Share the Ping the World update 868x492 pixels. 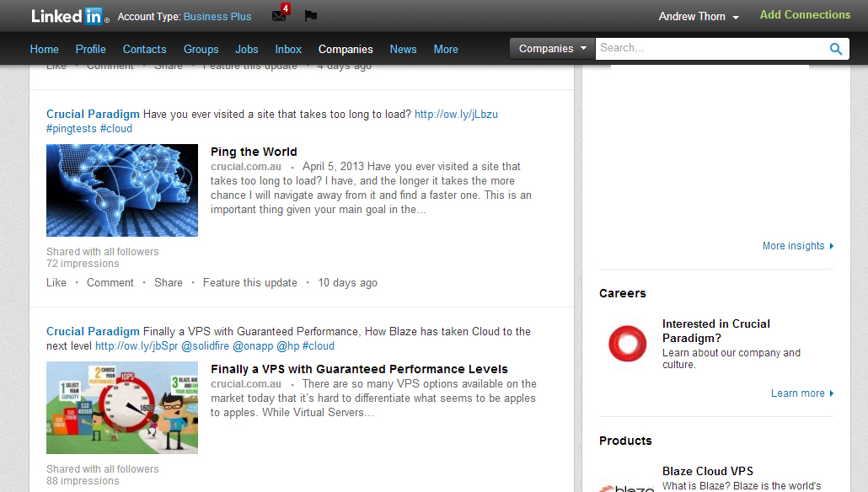(x=169, y=283)
